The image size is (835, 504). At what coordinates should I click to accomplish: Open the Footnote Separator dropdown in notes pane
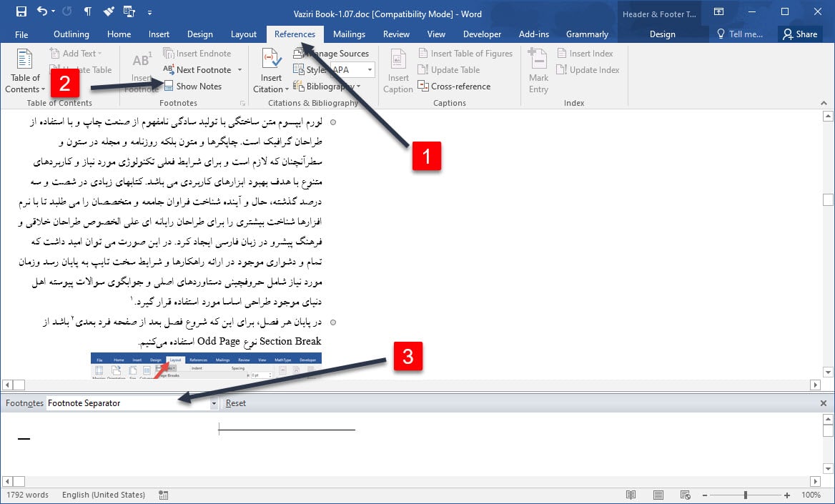(x=214, y=403)
